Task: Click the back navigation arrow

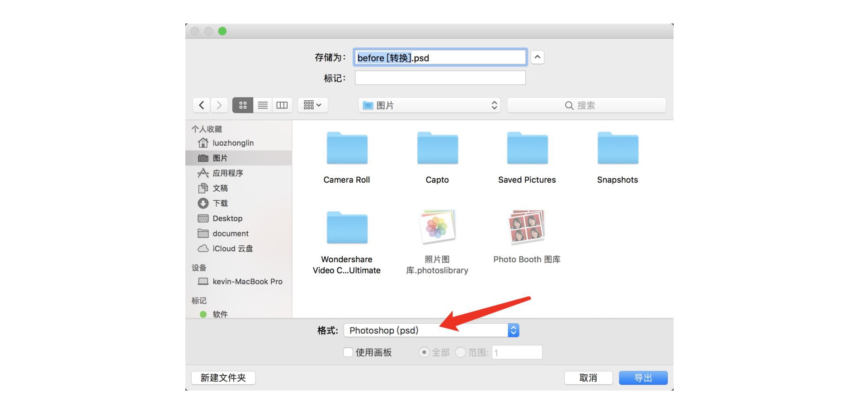Action: point(202,105)
